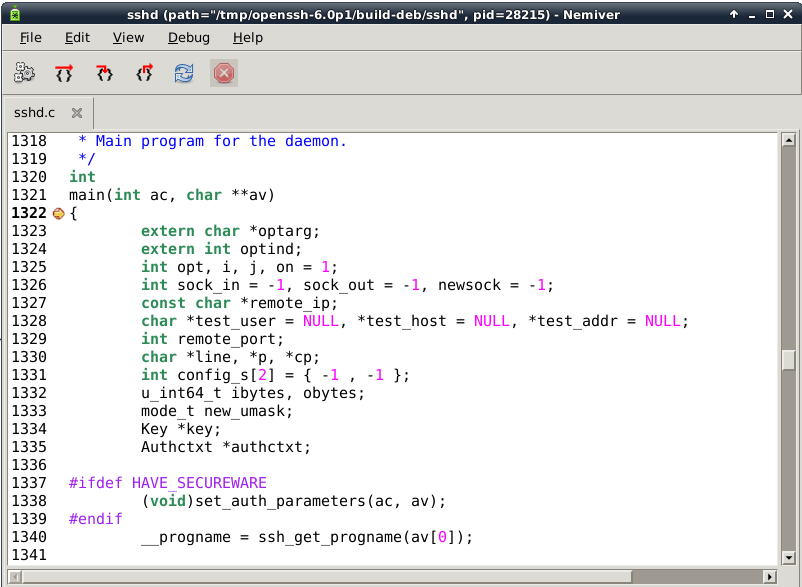The image size is (802, 587).
Task: Open the Help menu
Action: click(x=248, y=38)
